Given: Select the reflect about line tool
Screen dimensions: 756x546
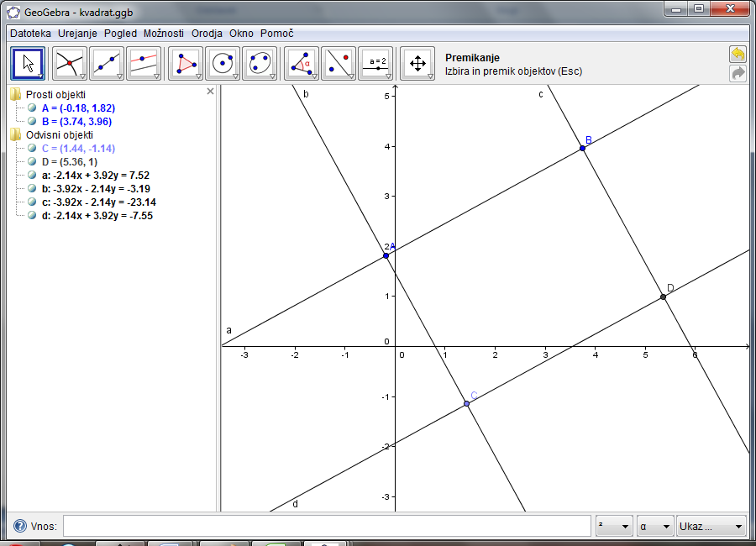Looking at the screenshot, I should pos(339,63).
